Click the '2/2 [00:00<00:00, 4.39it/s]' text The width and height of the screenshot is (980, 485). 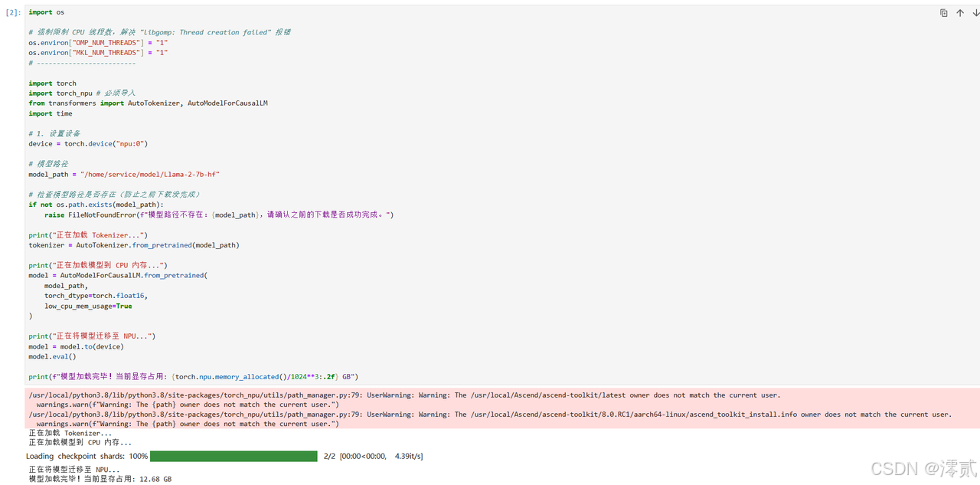(373, 457)
